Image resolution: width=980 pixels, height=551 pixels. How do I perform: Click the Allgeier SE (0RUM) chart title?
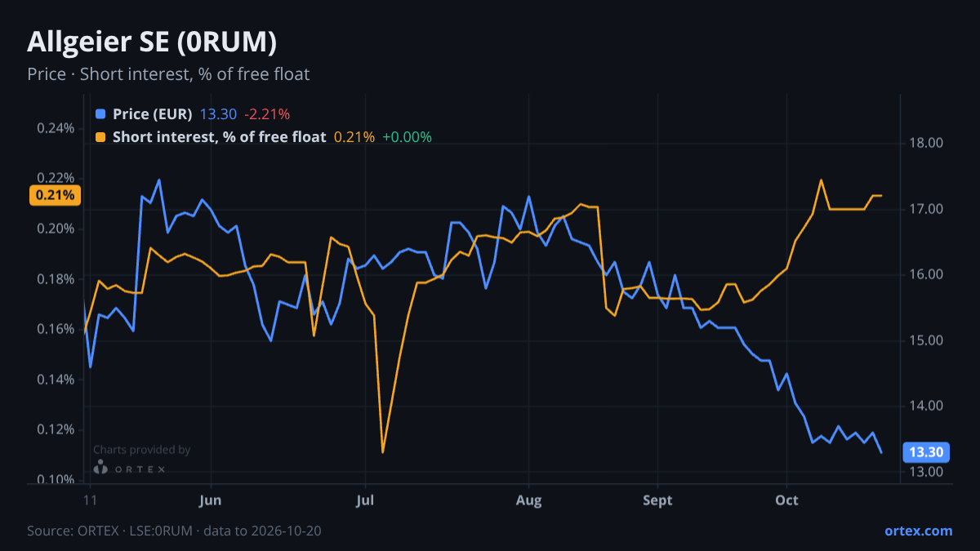152,42
